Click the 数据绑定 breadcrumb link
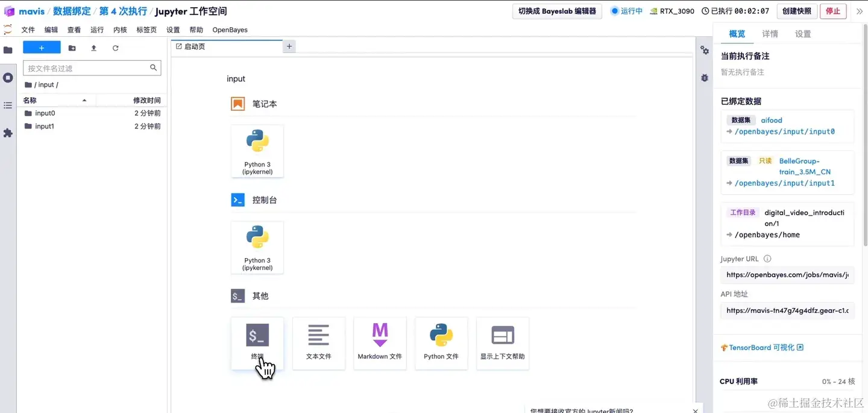 coord(72,11)
